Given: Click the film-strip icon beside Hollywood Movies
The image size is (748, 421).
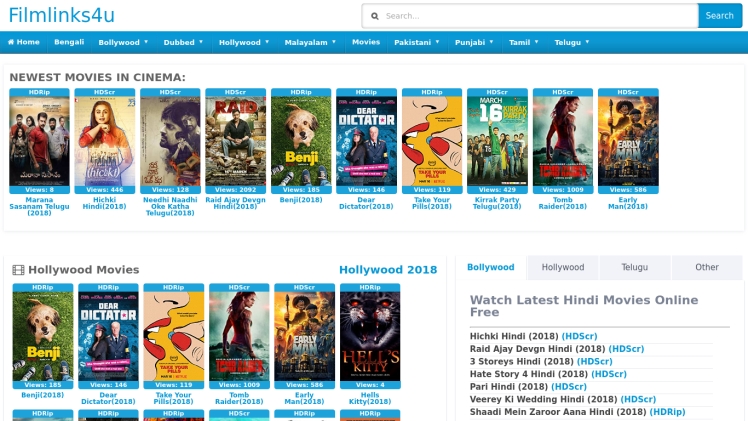Looking at the screenshot, I should tap(18, 270).
